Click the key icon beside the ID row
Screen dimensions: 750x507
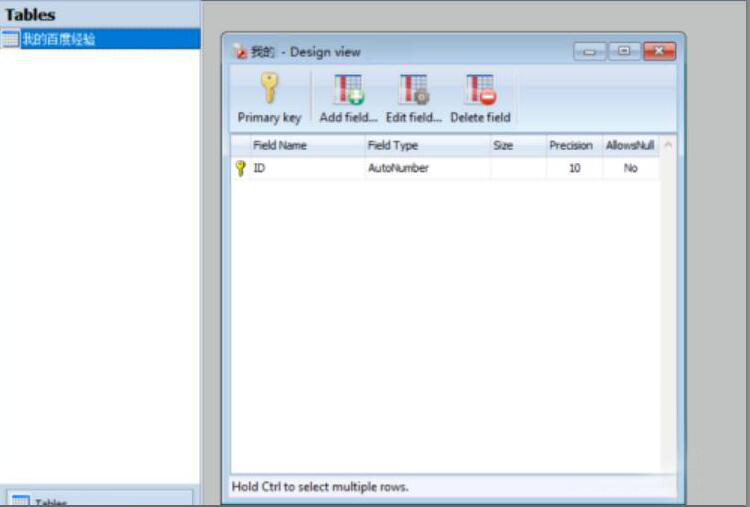click(240, 168)
